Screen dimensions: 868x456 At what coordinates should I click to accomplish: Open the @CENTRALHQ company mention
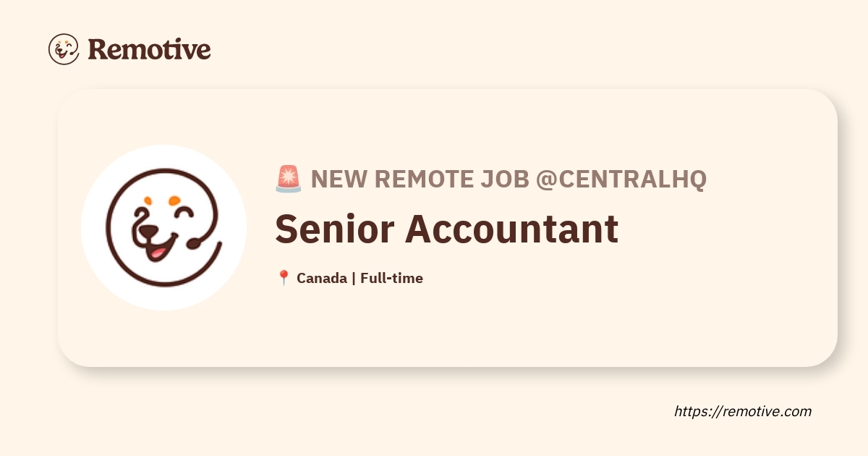point(621,179)
